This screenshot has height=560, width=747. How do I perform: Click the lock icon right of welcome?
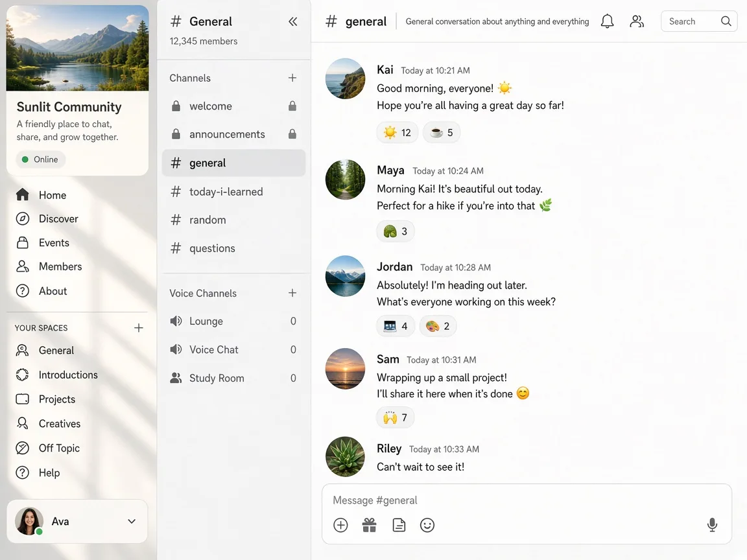tap(292, 106)
